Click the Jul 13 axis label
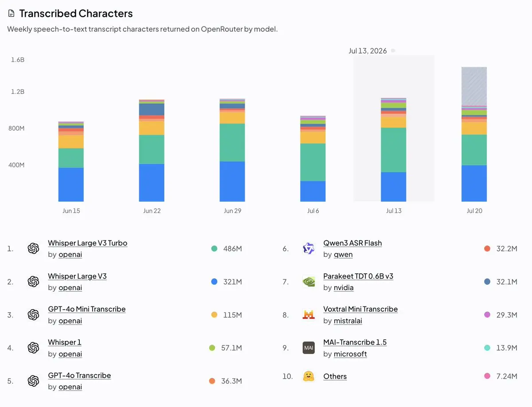This screenshot has width=532, height=407. 394,211
